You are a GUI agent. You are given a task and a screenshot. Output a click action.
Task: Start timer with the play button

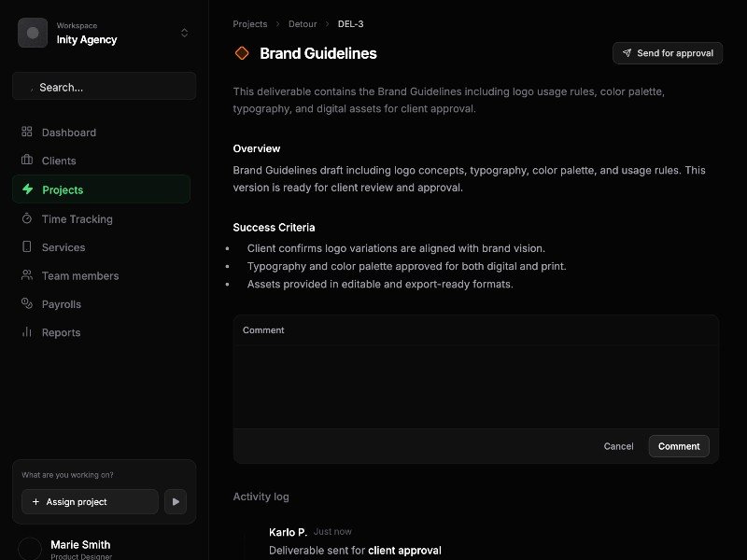coord(176,501)
